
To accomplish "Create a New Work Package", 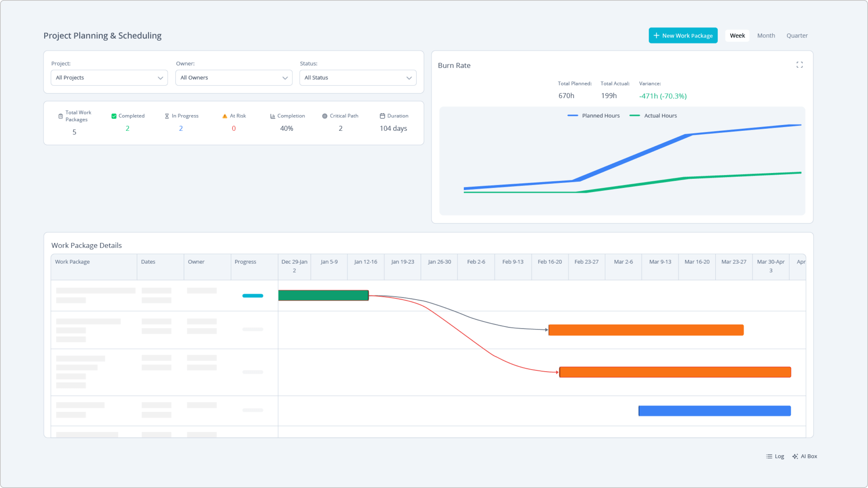I will click(x=683, y=35).
